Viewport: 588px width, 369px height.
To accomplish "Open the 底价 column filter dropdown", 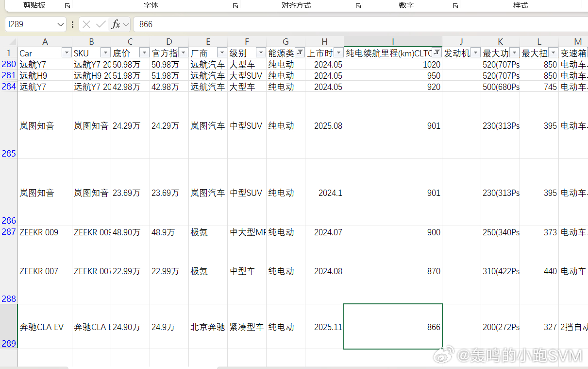I will 144,53.
